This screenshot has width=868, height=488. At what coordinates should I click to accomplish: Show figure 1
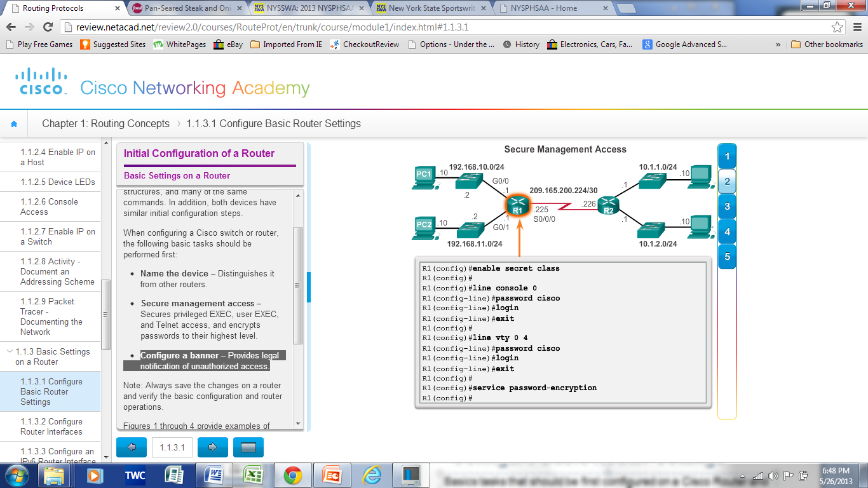(727, 156)
